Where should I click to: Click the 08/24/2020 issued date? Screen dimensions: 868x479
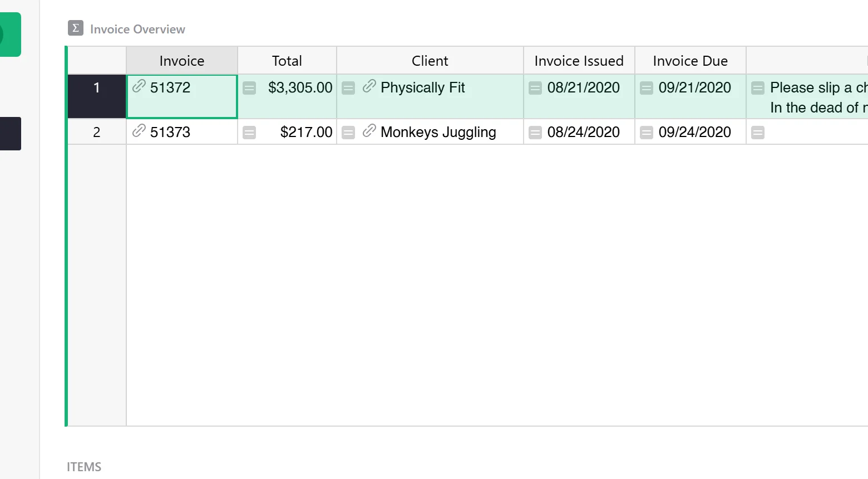tap(579, 132)
